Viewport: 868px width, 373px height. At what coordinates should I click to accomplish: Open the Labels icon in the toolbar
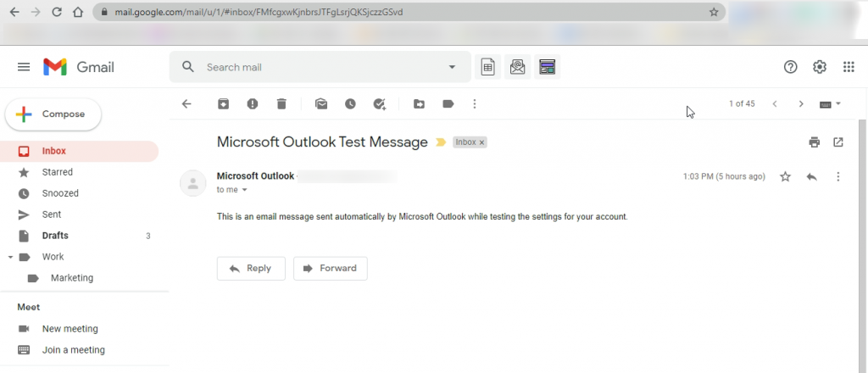tap(448, 103)
